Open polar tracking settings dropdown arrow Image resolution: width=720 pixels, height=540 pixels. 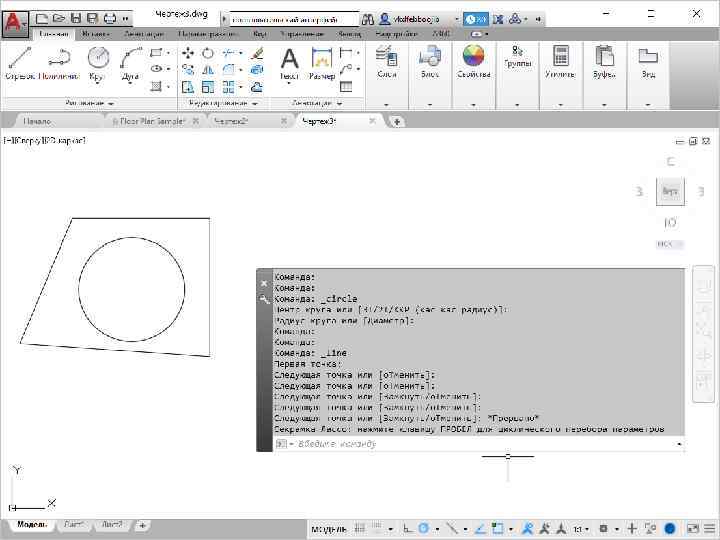click(x=437, y=529)
